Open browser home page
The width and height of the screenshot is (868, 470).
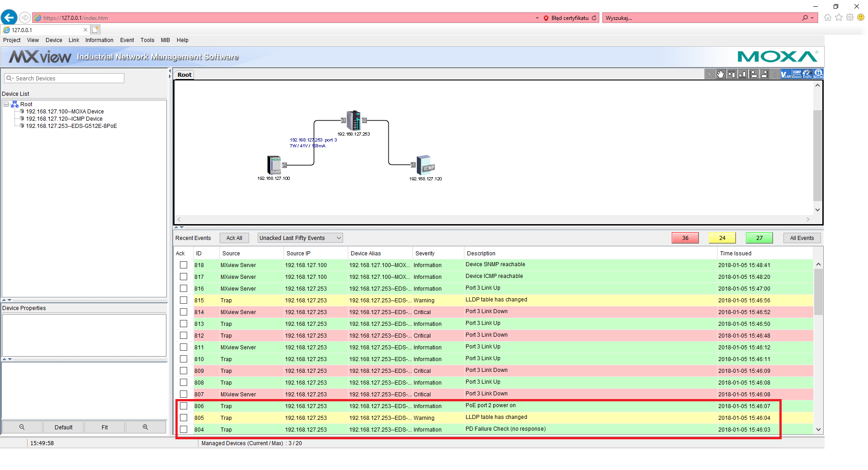(x=827, y=18)
